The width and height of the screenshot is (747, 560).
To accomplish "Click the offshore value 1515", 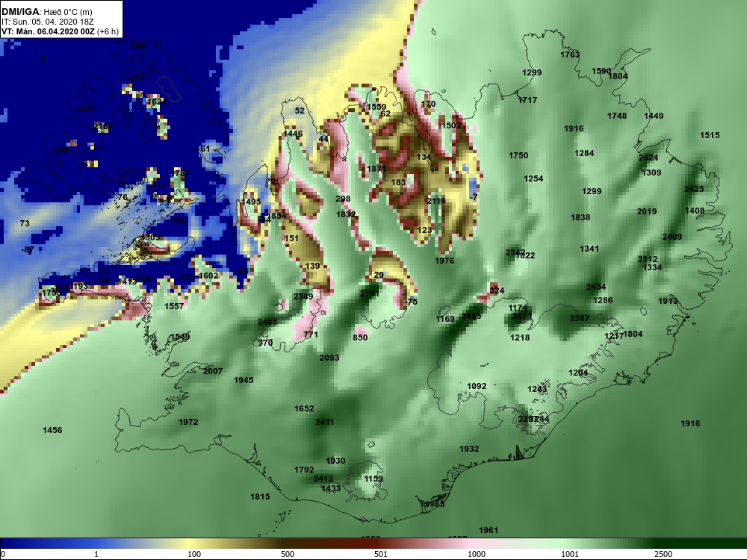I will pyautogui.click(x=710, y=135).
